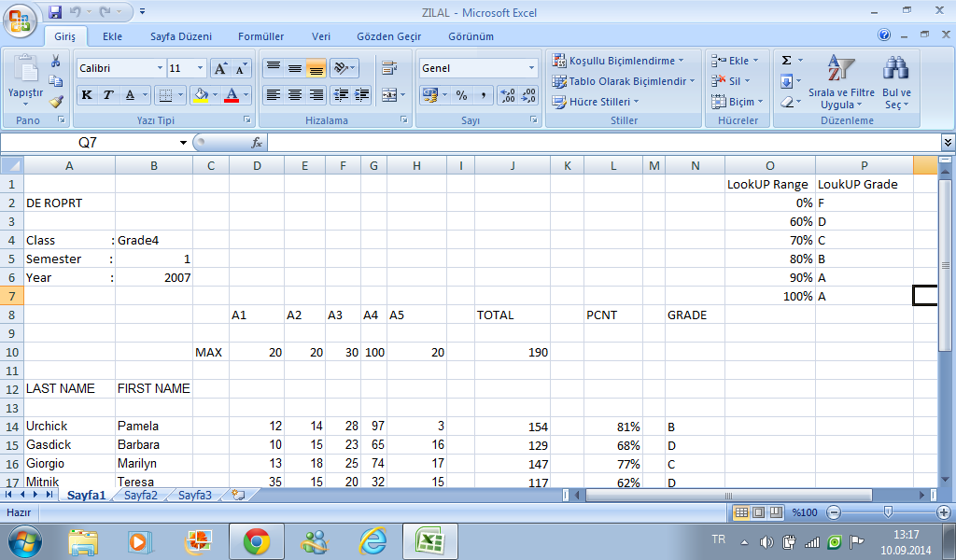This screenshot has height=560, width=956.
Task: Select all cells corner button
Action: click(12, 165)
